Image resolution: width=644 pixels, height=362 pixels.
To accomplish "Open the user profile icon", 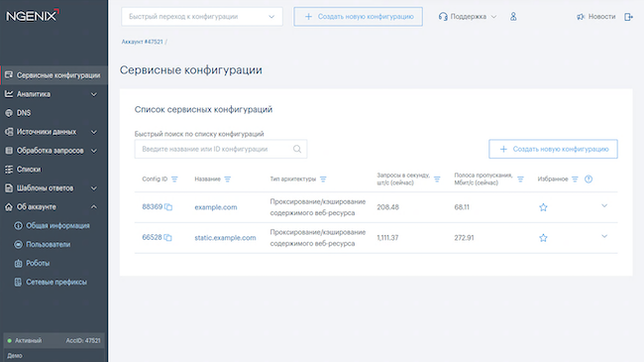I will pyautogui.click(x=513, y=17).
